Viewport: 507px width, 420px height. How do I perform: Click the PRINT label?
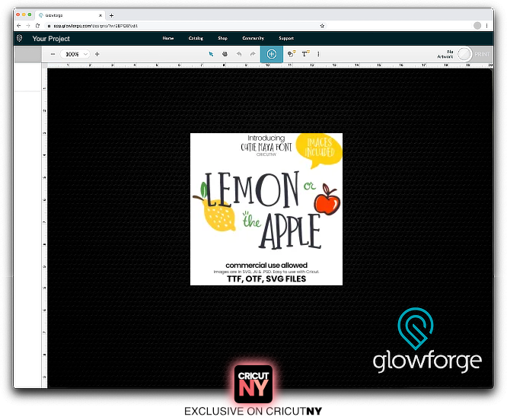tap(482, 54)
